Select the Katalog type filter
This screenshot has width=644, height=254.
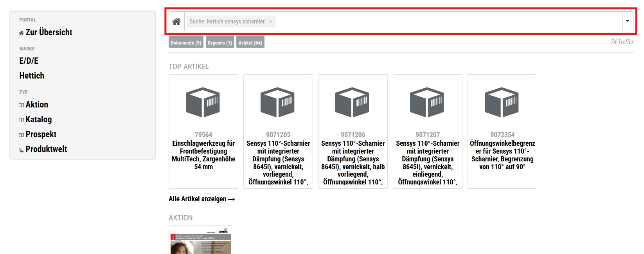pos(38,120)
